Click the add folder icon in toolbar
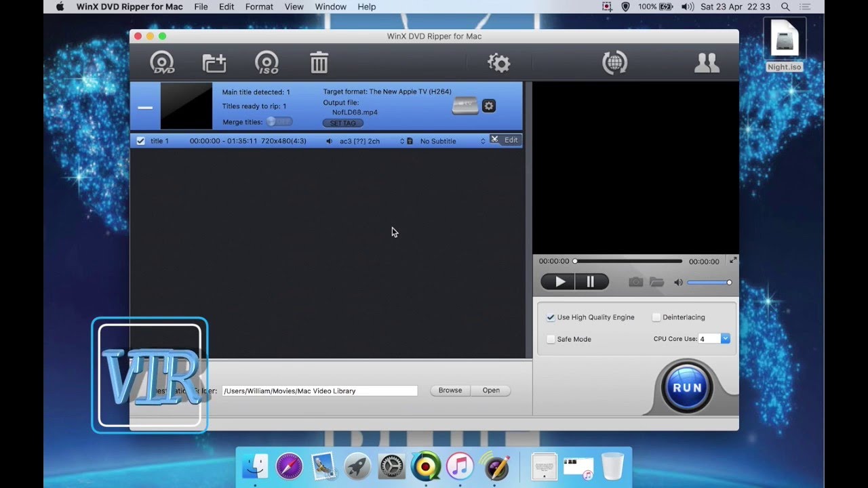Screen dimensions: 868x488 click(x=214, y=63)
